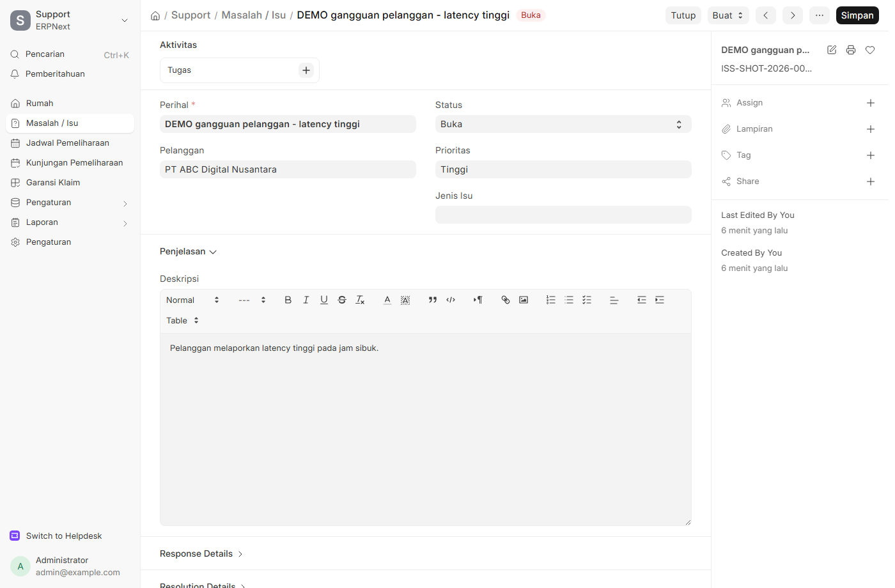This screenshot has height=588, width=895.
Task: Apply italic formatting in description editor
Action: coord(306,300)
